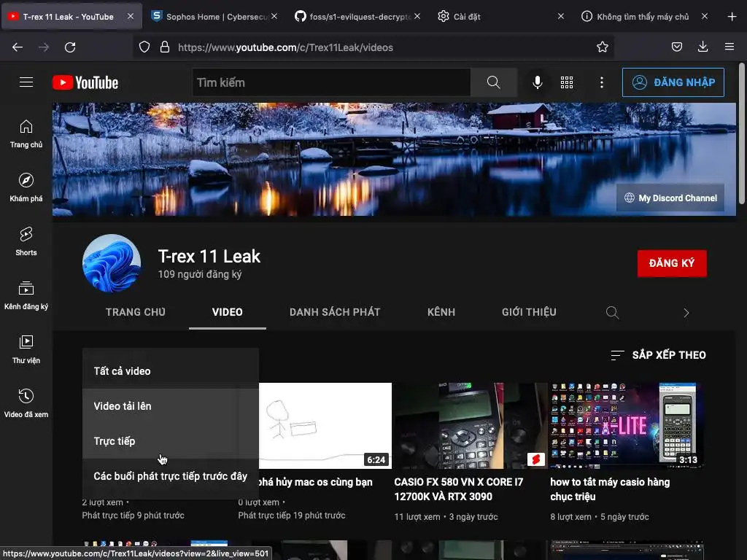Viewport: 747px width, 560px height.
Task: Reload the page with refresh icon
Action: [70, 47]
